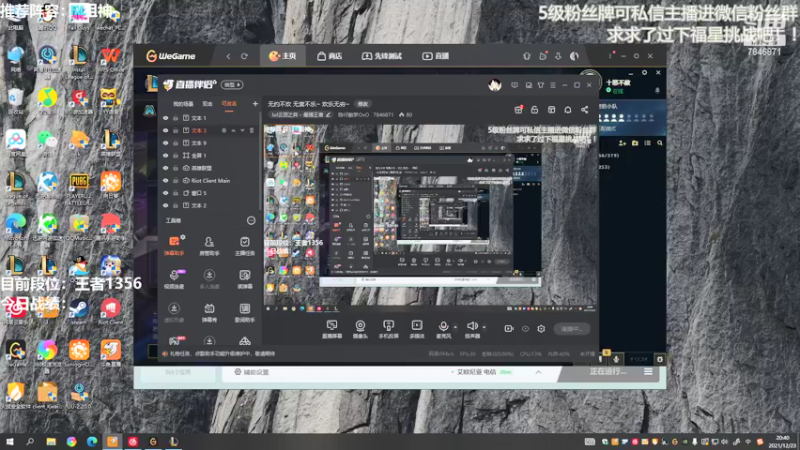The width and height of the screenshot is (800, 450).
Task: Switch to the WeGame 主页 tab
Action: (x=283, y=56)
